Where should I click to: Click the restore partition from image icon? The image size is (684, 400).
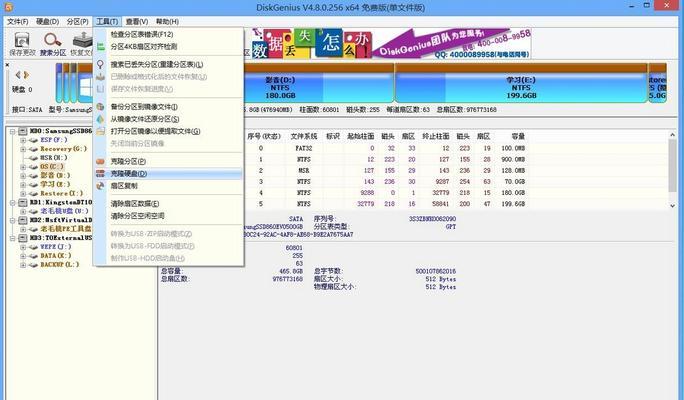click(101, 119)
